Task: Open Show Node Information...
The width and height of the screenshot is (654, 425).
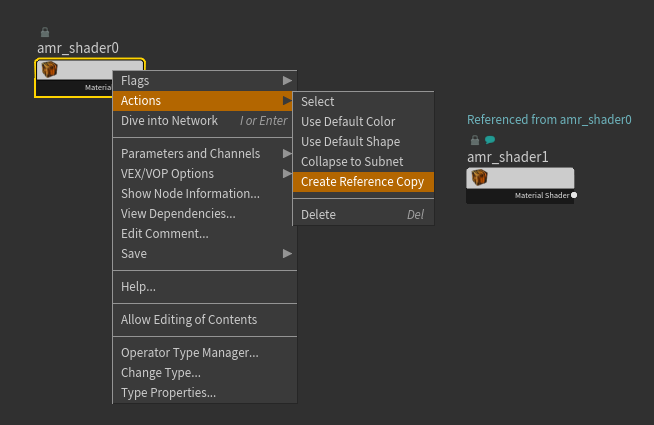Action: click(x=190, y=194)
